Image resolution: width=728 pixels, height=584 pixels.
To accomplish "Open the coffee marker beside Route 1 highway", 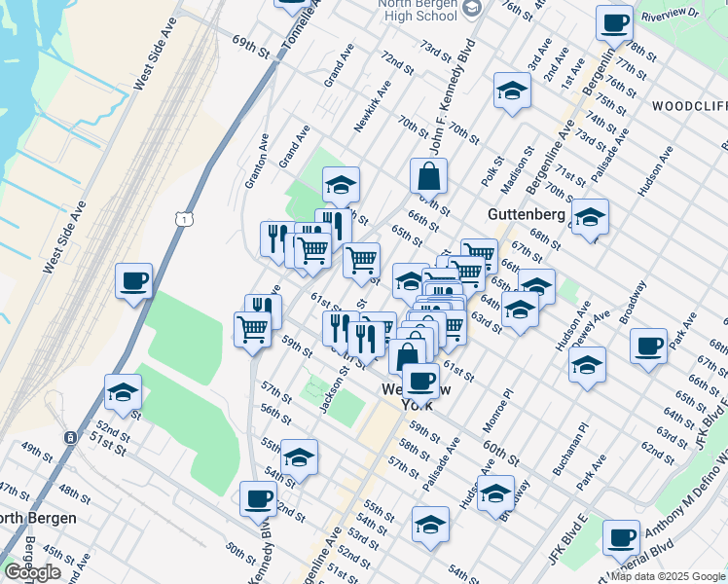I will 133,282.
